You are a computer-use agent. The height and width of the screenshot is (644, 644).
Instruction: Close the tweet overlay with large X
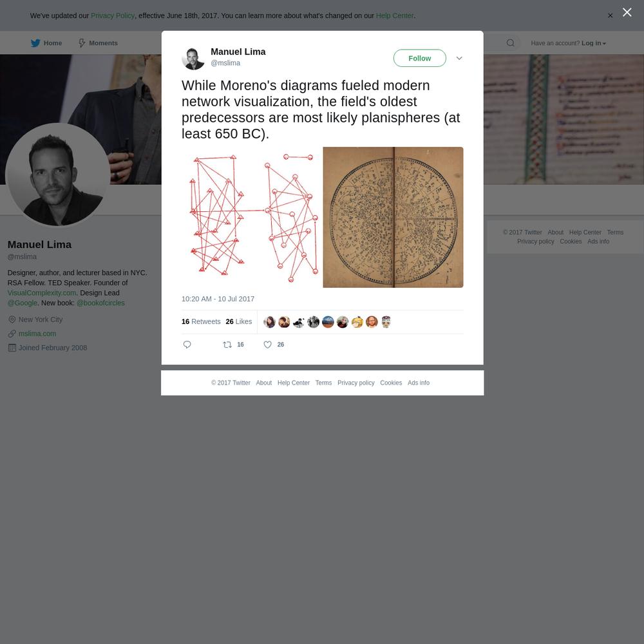(x=627, y=12)
